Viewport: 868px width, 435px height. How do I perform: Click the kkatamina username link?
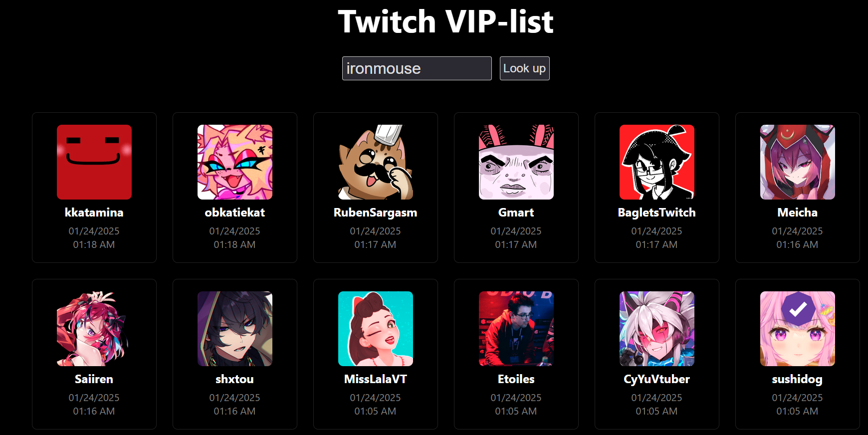94,213
